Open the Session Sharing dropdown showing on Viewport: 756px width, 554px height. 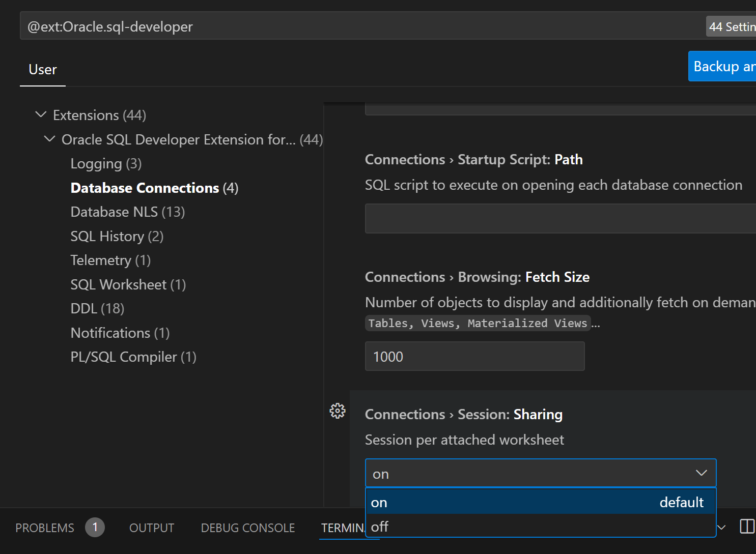coord(541,473)
